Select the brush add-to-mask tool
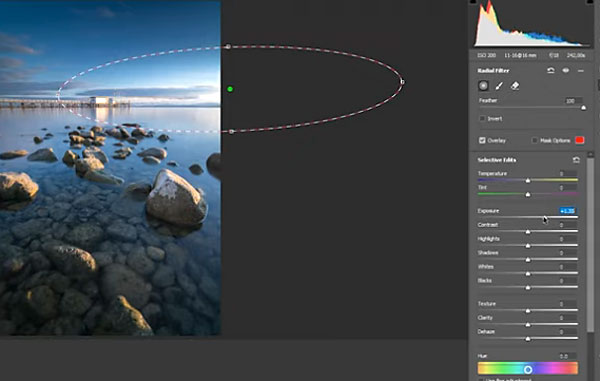The image size is (600, 381). [499, 86]
